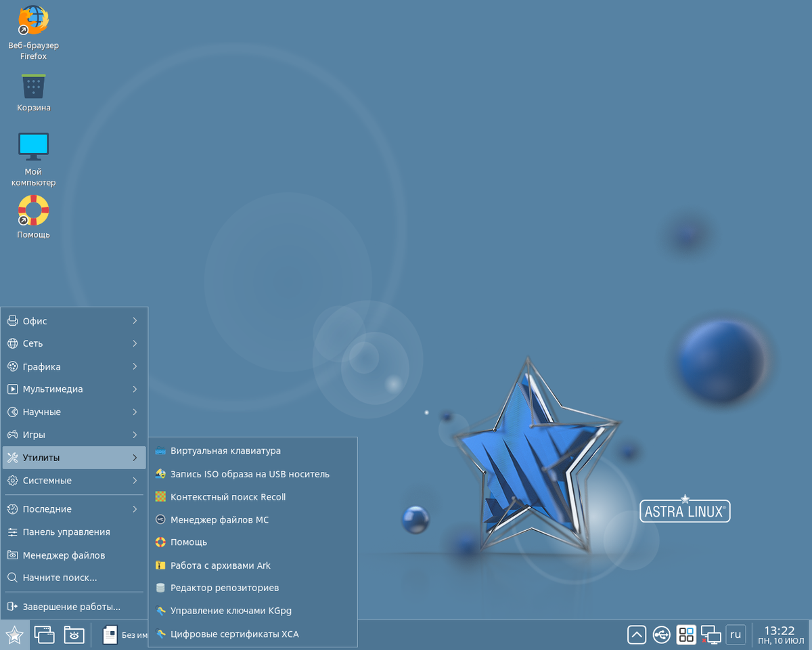Image resolution: width=812 pixels, height=650 pixels.
Task: Launch Менеджер файлов MC
Action: click(x=253, y=520)
